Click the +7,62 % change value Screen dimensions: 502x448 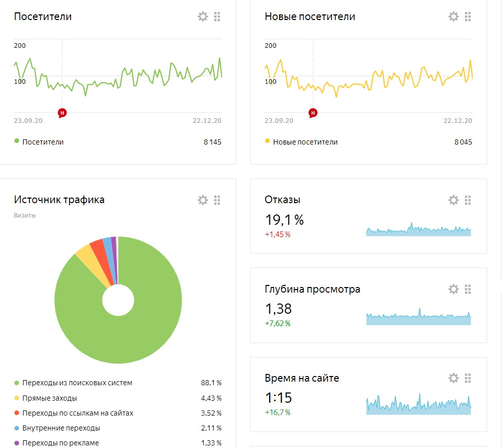coord(278,324)
